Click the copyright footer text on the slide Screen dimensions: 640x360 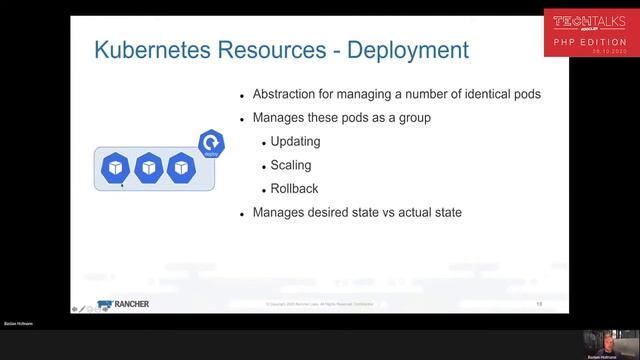[x=320, y=304]
